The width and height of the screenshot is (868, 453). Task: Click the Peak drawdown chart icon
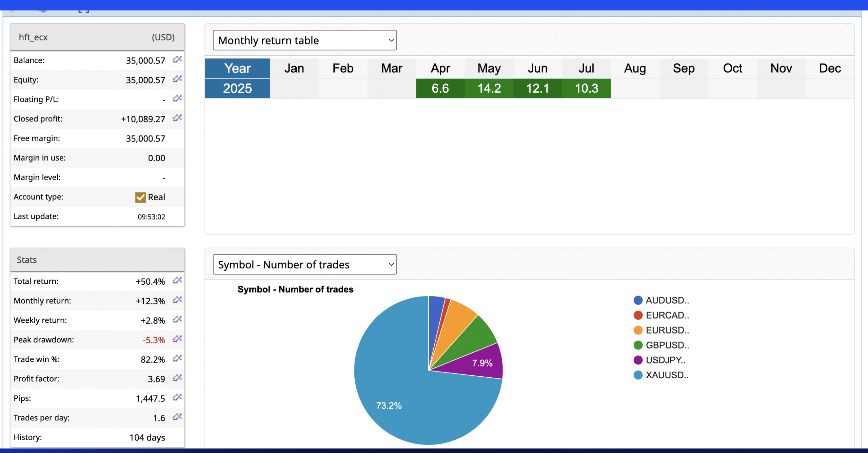(177, 339)
